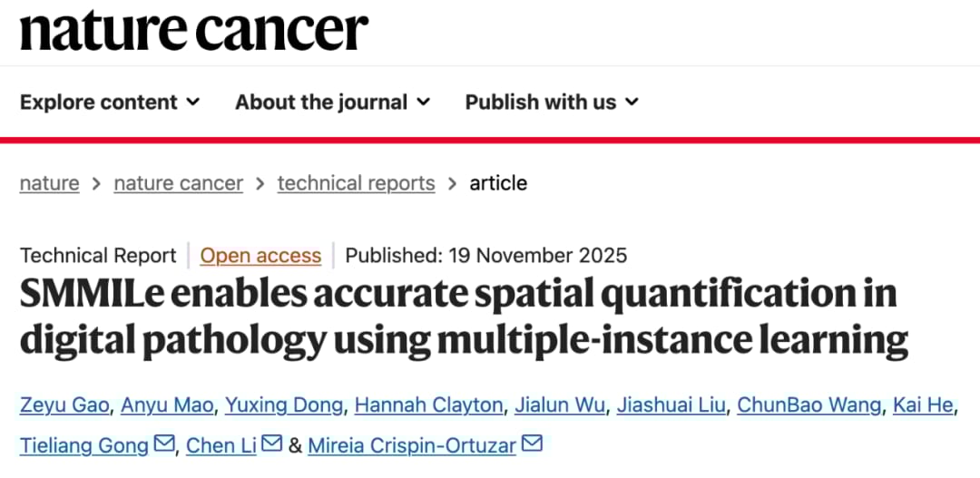Open nature cancer breadcrumb link
This screenshot has height=478, width=980.
(x=178, y=183)
